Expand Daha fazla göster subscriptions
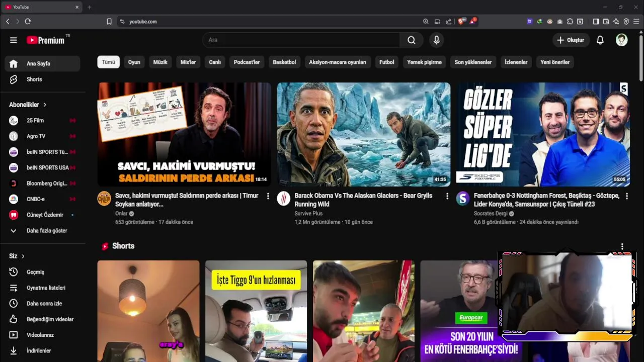 (42, 231)
